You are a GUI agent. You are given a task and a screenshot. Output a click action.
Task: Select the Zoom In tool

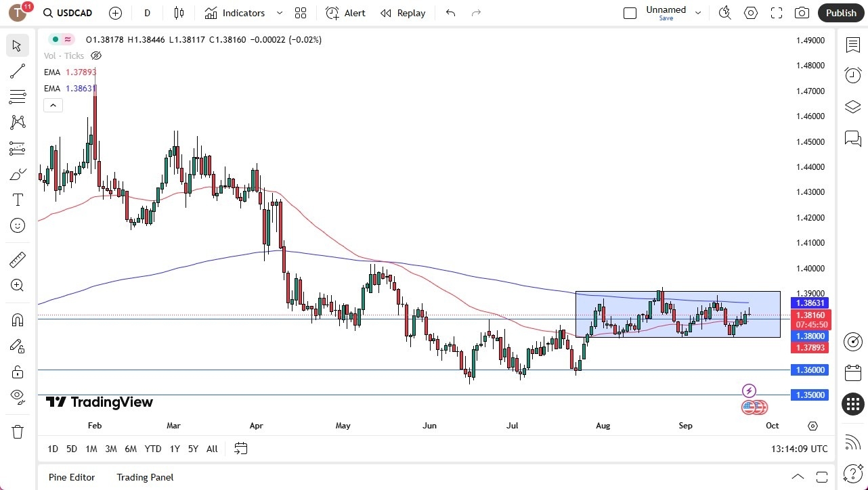(18, 285)
